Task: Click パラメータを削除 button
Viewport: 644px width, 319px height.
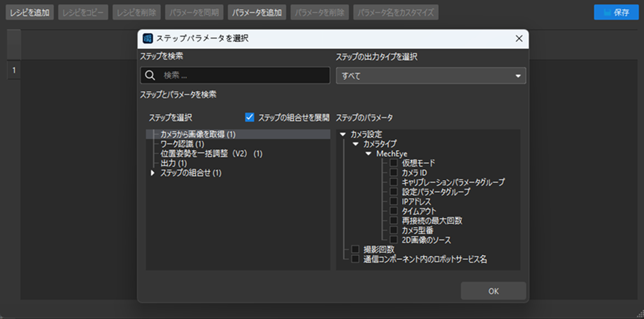Action: click(319, 12)
